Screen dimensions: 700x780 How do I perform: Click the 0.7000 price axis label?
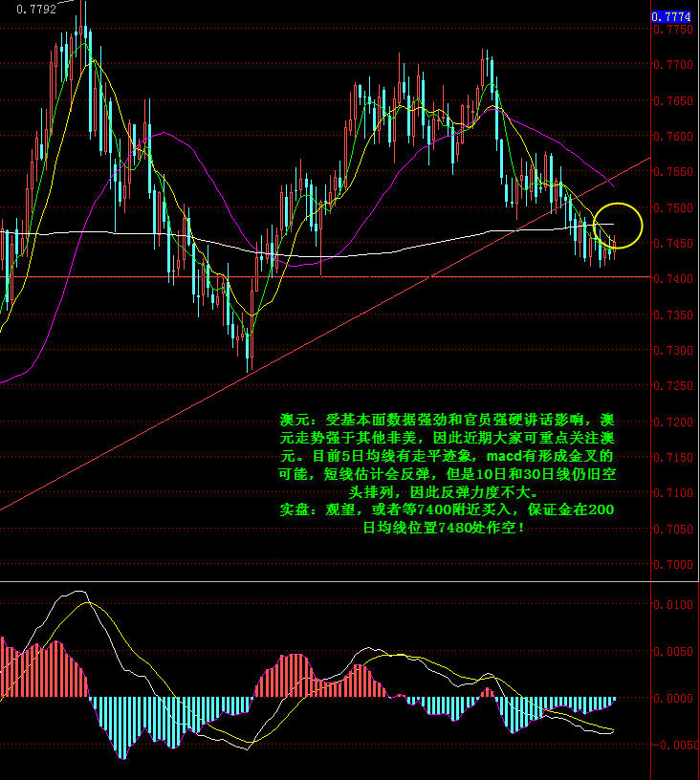[x=673, y=565]
